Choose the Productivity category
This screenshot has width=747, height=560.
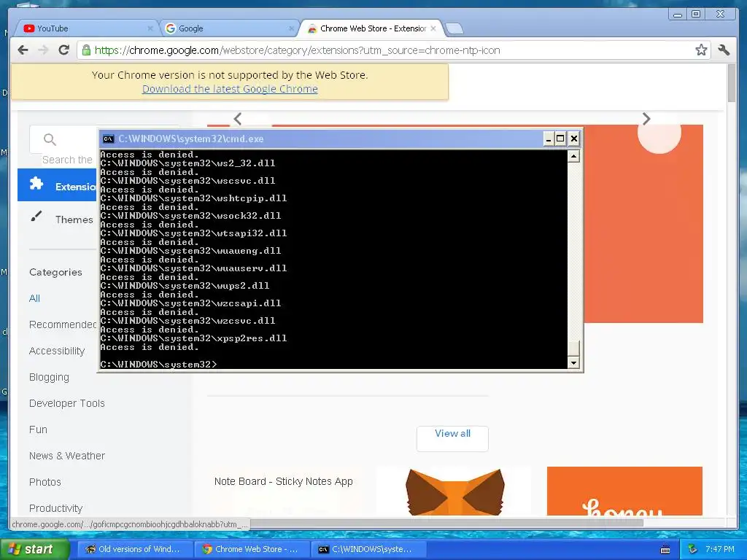[x=55, y=508]
